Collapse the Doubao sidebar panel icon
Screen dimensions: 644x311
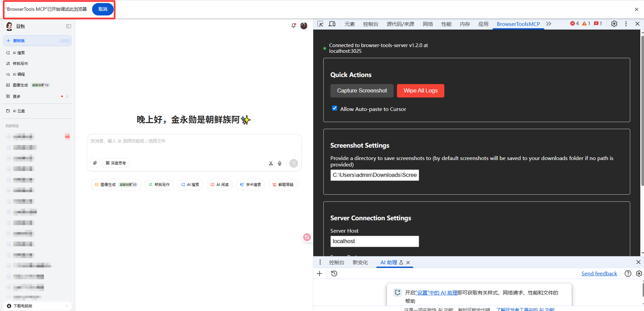[69, 26]
